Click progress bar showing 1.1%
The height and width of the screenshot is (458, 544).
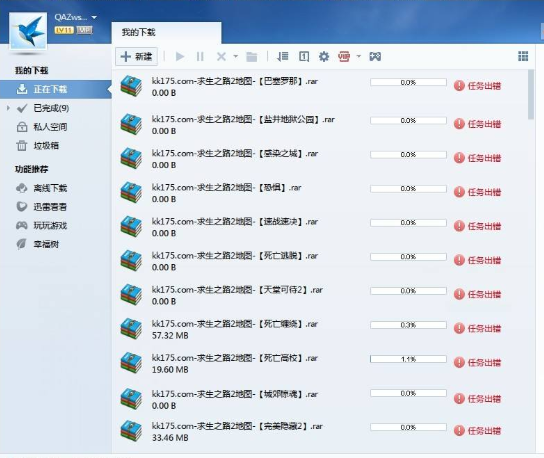(408, 359)
